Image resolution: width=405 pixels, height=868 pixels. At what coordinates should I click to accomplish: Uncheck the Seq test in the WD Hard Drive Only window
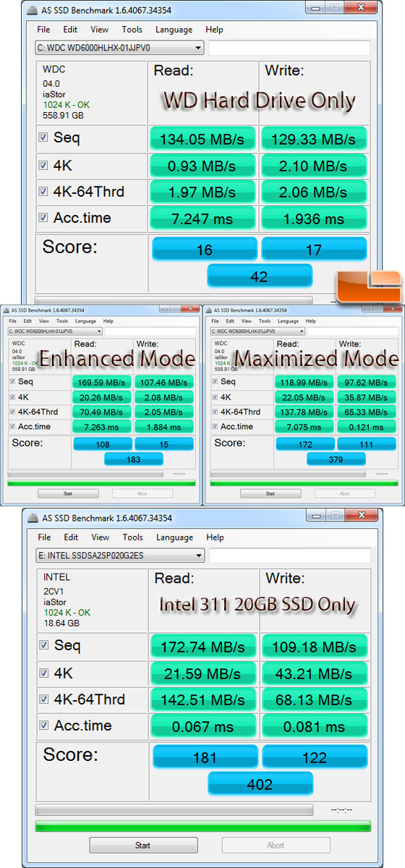pyautogui.click(x=43, y=137)
